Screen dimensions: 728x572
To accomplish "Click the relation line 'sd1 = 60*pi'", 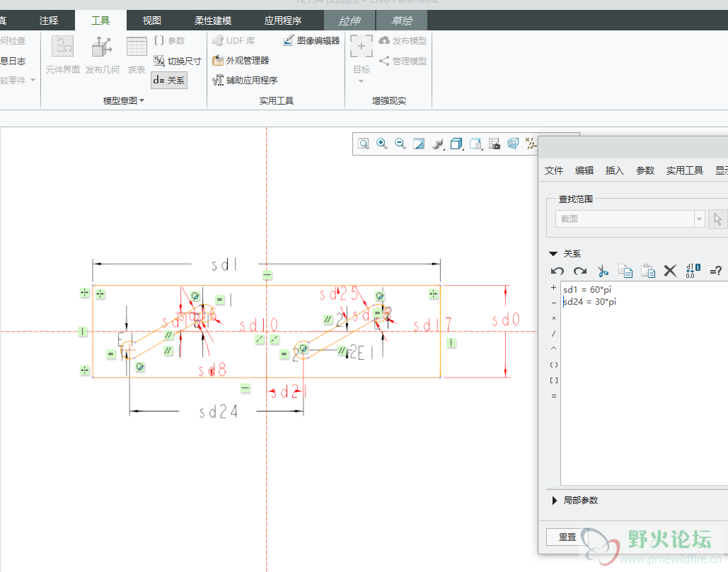I will point(587,289).
